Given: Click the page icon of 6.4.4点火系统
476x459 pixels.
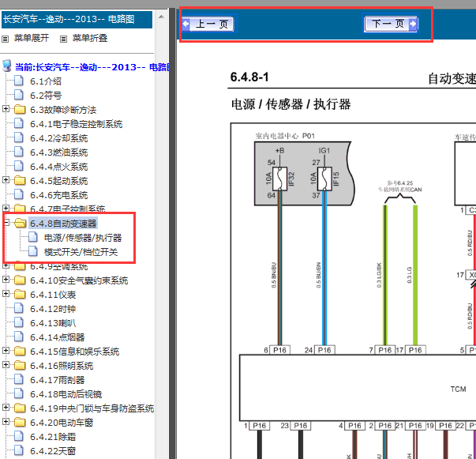Looking at the screenshot, I should pyautogui.click(x=19, y=166).
